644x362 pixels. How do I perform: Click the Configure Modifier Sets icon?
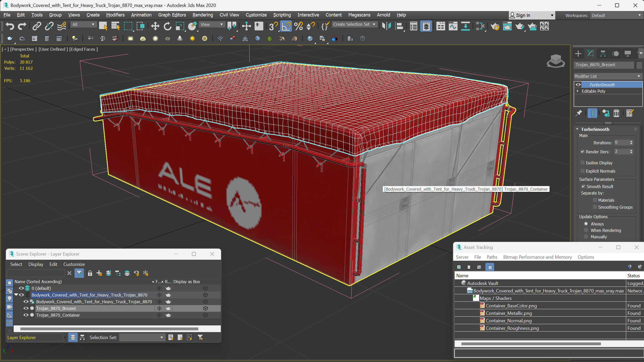click(x=630, y=113)
